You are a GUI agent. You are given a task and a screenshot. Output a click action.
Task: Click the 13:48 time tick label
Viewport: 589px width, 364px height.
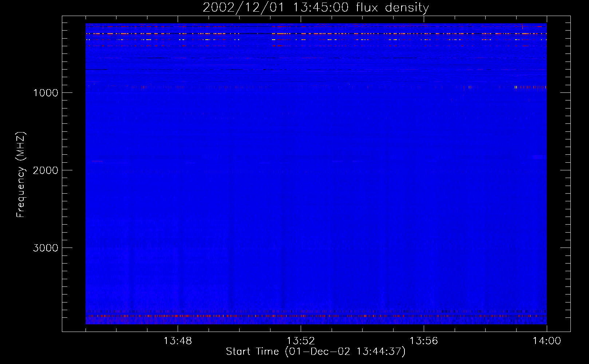coord(178,341)
